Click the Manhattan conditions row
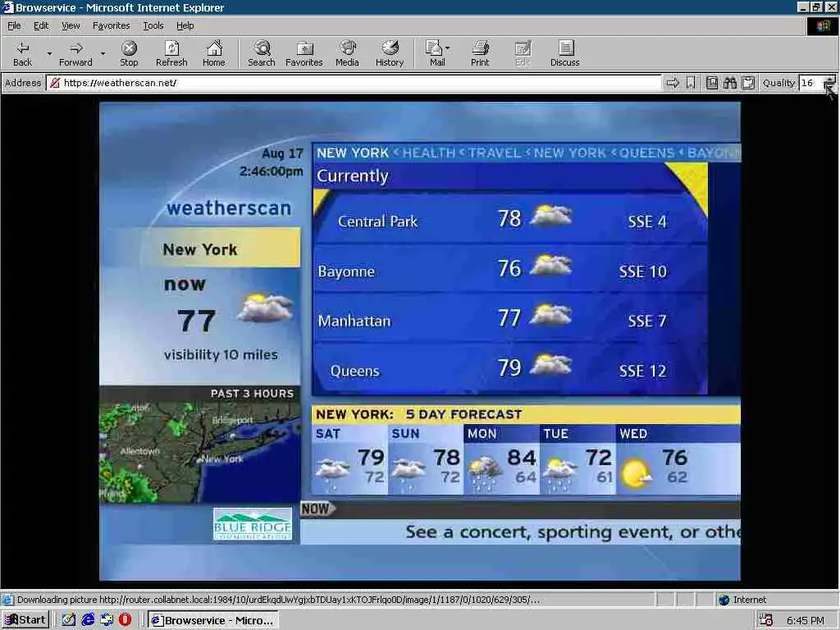This screenshot has width=840, height=630. 510,318
